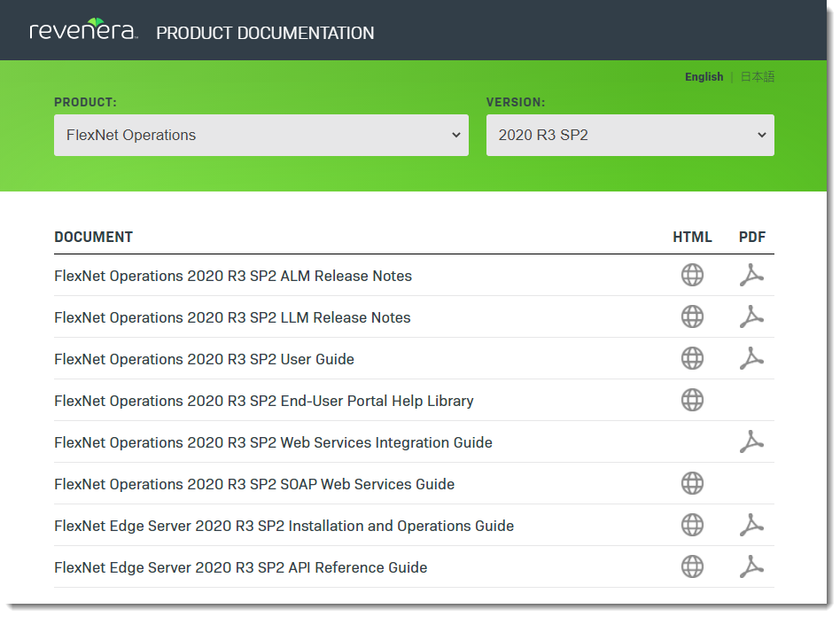Open HTML version of User Guide

click(x=692, y=359)
